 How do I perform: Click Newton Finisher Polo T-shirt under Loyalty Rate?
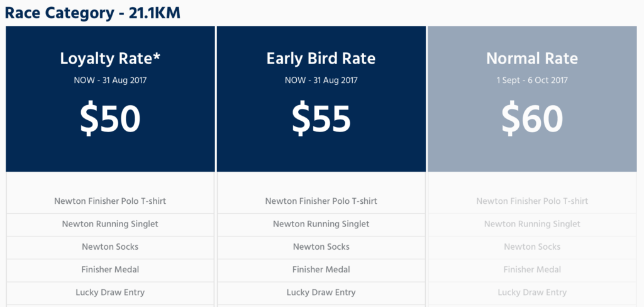pyautogui.click(x=110, y=201)
